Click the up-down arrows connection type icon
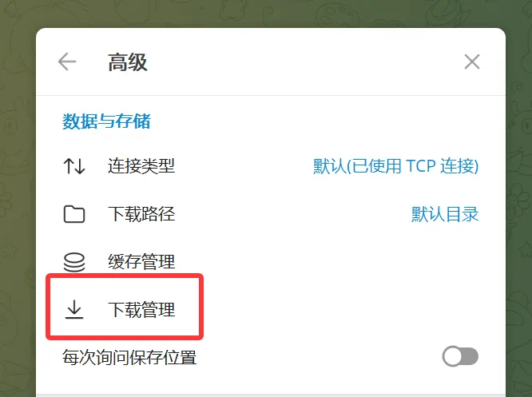The width and height of the screenshot is (532, 397). click(x=74, y=166)
